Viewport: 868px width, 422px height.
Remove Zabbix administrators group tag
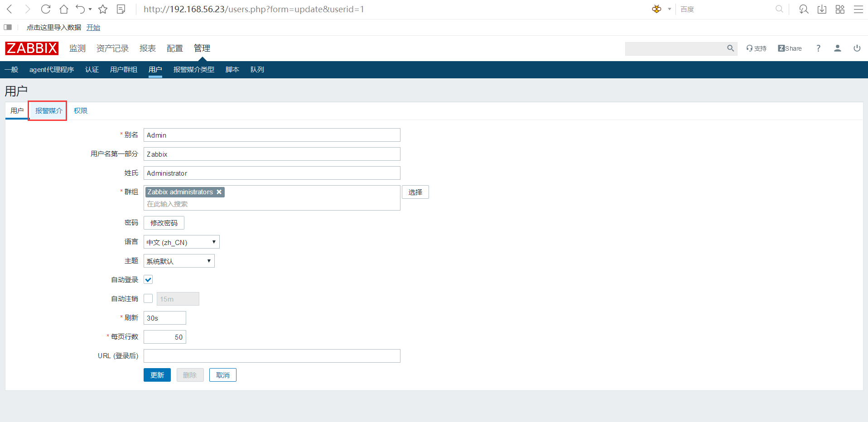[x=219, y=192]
